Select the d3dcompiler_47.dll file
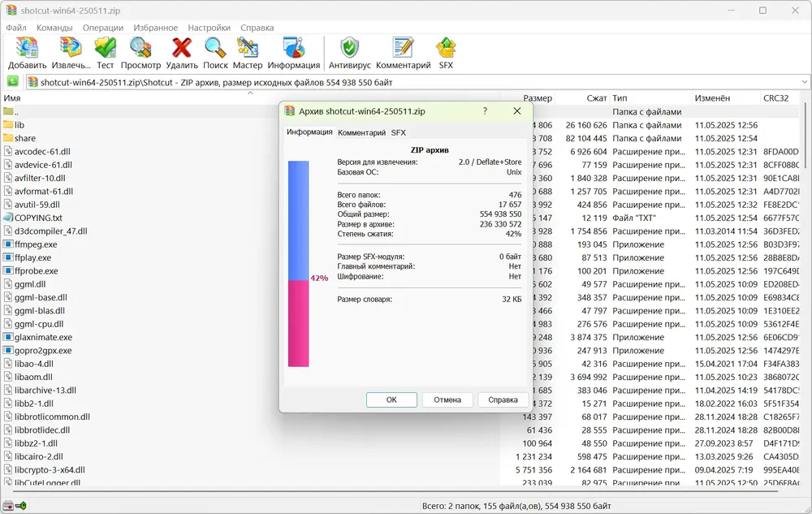The width and height of the screenshot is (812, 514). coord(50,231)
